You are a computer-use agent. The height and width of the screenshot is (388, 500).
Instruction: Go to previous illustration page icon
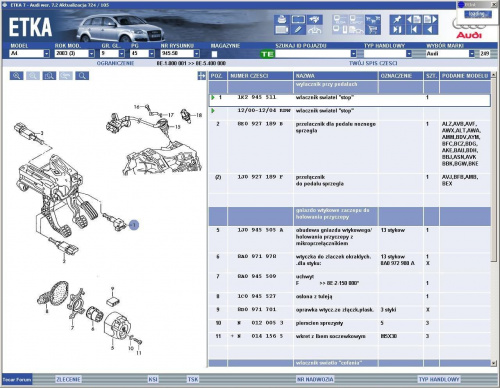pos(414,19)
